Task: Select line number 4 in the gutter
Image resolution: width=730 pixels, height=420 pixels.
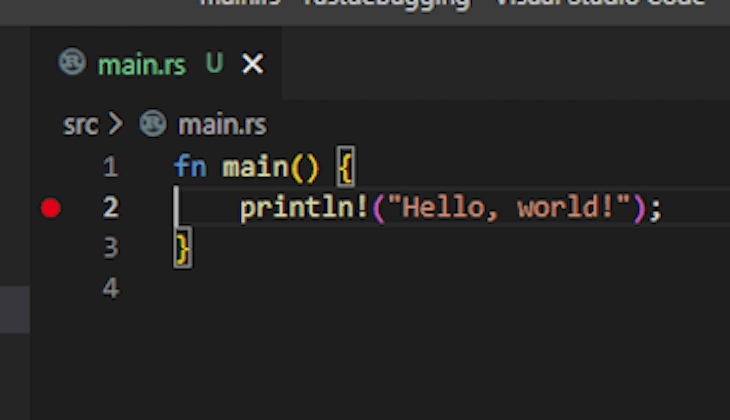Action: click(x=110, y=288)
